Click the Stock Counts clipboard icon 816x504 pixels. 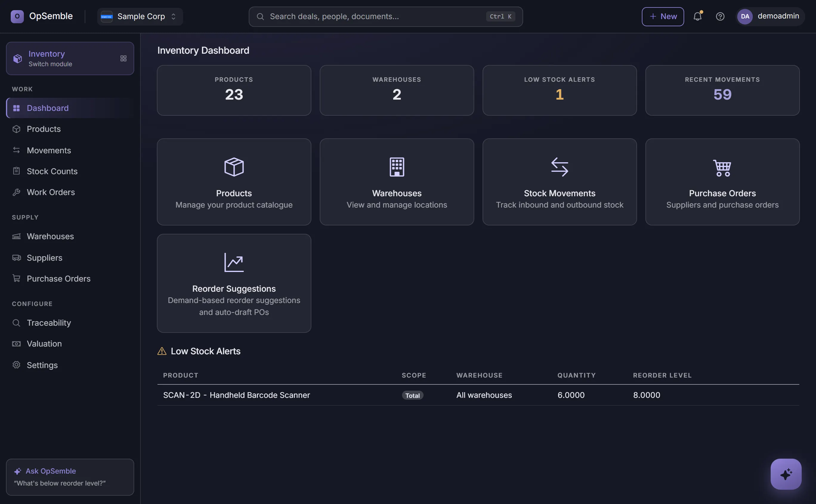click(16, 171)
